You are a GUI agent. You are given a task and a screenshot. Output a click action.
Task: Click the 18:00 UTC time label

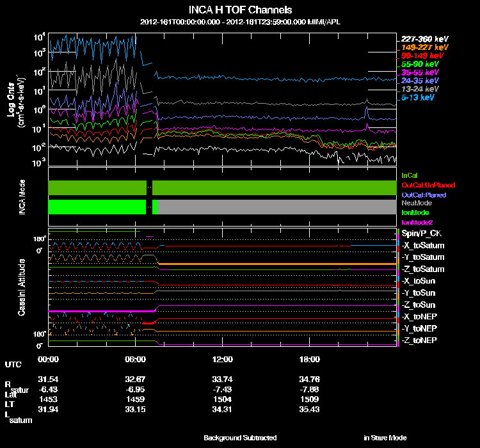(310, 359)
